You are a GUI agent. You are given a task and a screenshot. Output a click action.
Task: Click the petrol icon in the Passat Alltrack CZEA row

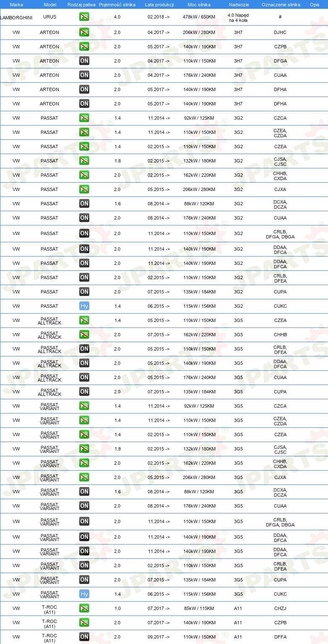tap(84, 320)
